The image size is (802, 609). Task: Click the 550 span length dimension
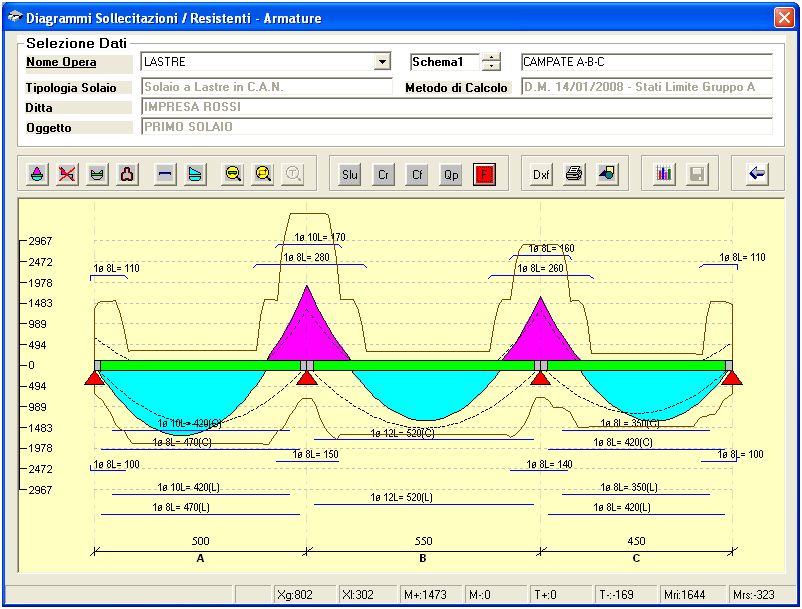(424, 541)
